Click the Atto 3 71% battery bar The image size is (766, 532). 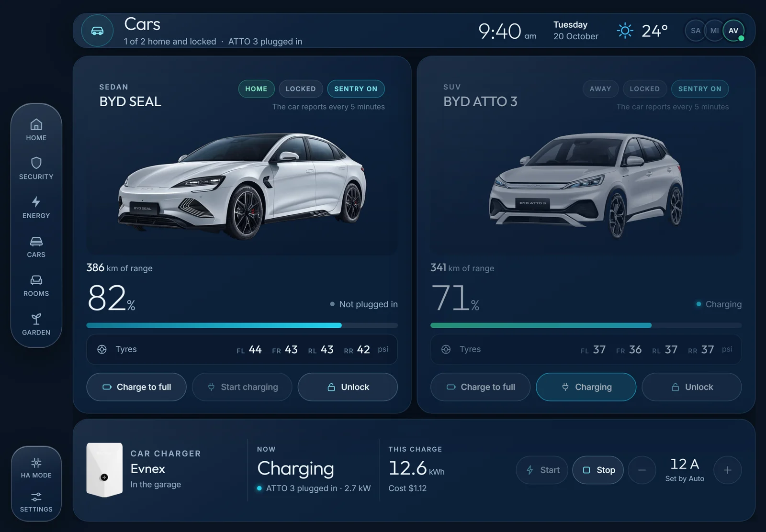586,325
